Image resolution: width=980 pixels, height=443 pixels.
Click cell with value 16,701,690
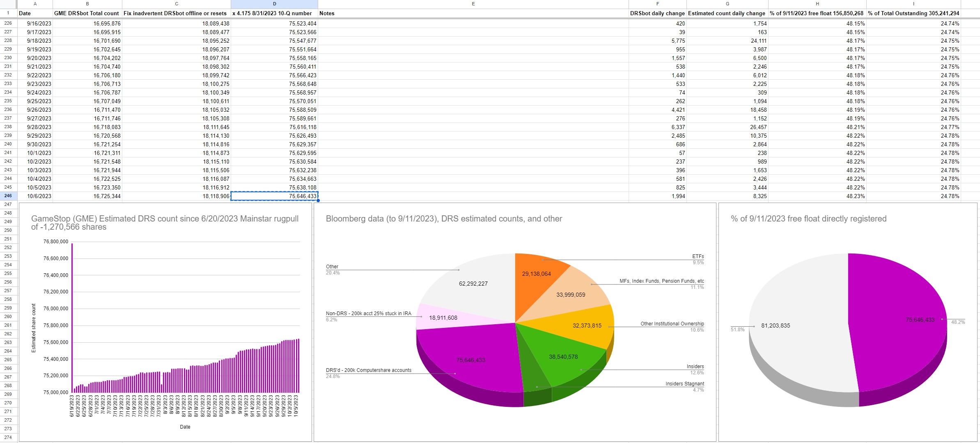coord(87,41)
